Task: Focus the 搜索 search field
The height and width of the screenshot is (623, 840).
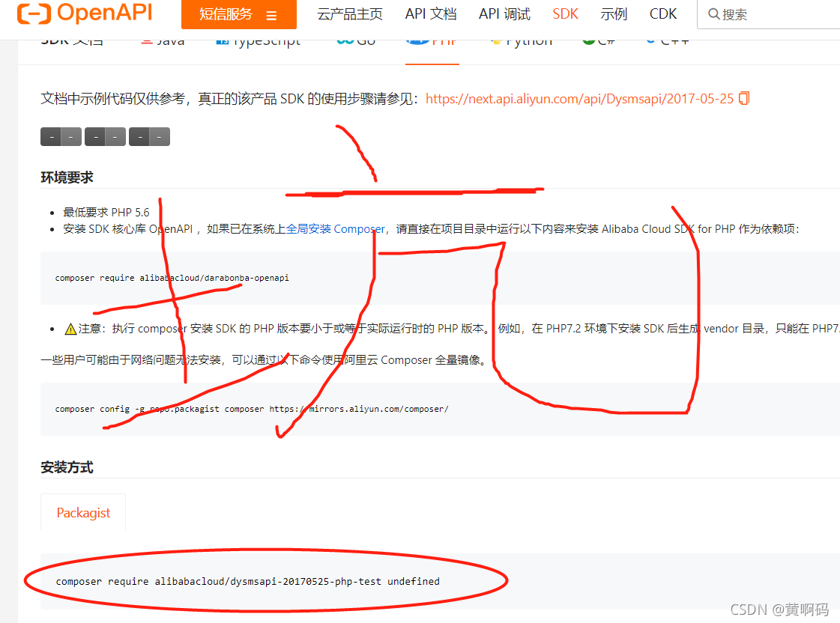Action: [x=768, y=14]
